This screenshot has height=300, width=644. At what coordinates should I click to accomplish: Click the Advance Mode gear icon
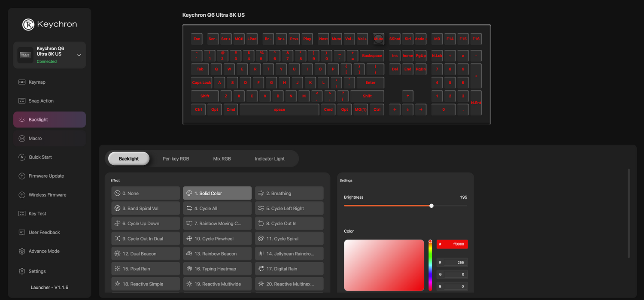click(x=22, y=252)
